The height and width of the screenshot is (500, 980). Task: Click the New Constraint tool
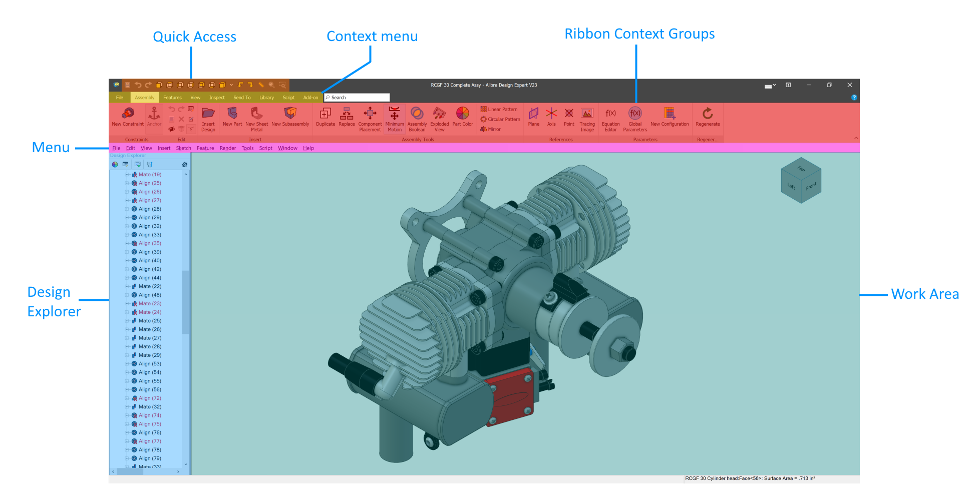pyautogui.click(x=128, y=117)
